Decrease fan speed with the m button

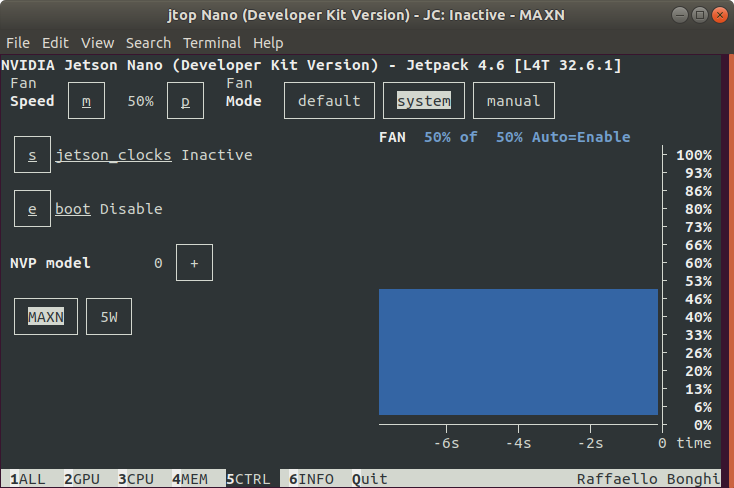(86, 101)
